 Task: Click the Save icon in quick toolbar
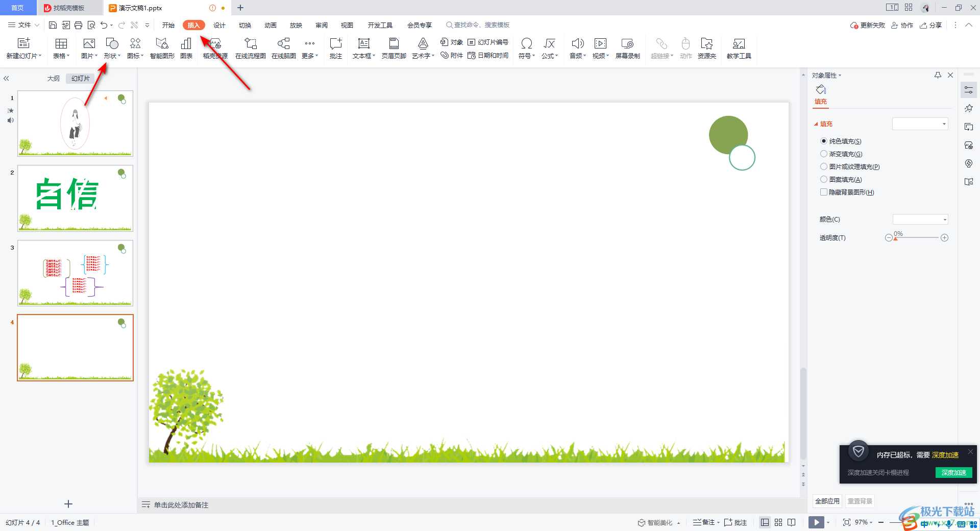(53, 25)
